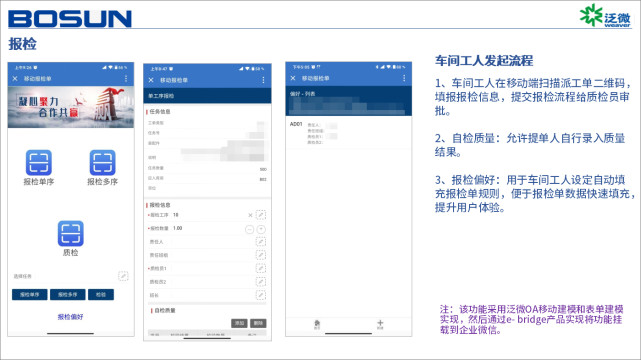Click the edit icon beside 报检工序
Screen dimensions: 641x360
261,215
